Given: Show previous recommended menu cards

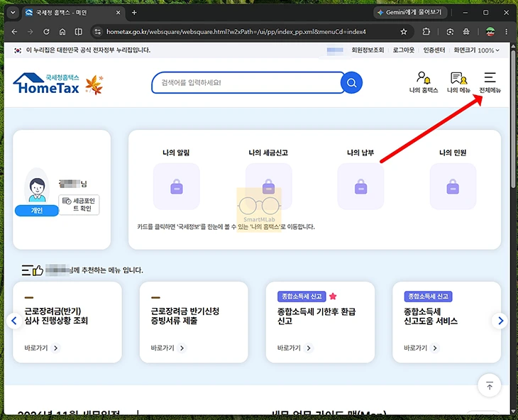Looking at the screenshot, I should (14, 321).
